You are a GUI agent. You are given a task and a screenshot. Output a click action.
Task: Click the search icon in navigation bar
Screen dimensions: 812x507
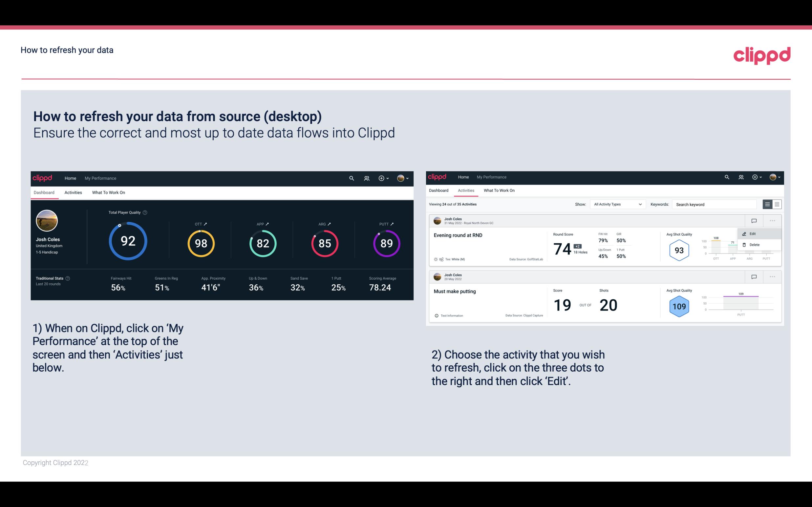pos(351,177)
